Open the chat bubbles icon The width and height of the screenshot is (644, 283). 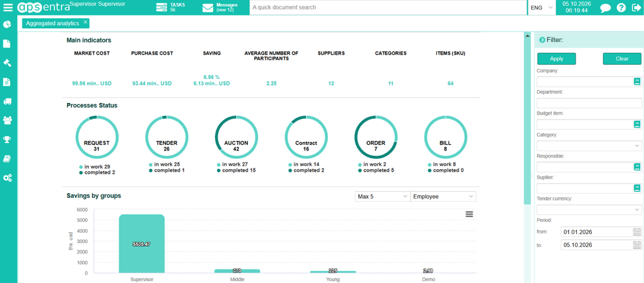click(x=605, y=8)
